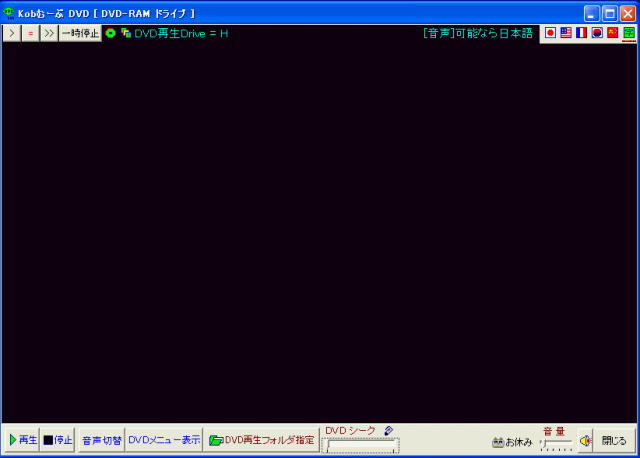640x458 pixels.
Task: Click the お休み sleep cat icon
Action: [498, 442]
